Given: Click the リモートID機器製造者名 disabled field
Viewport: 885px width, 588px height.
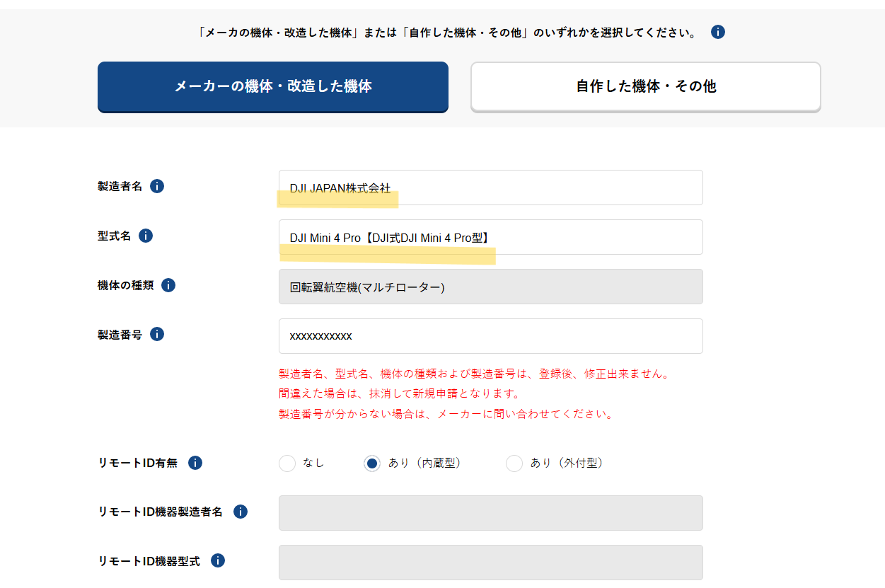Looking at the screenshot, I should [490, 513].
